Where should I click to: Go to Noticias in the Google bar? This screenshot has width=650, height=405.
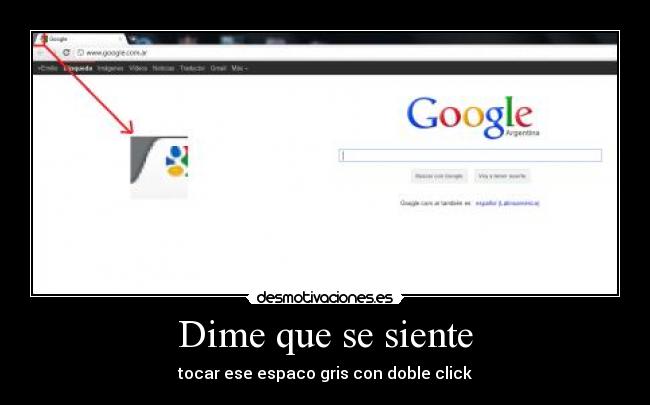pos(163,68)
